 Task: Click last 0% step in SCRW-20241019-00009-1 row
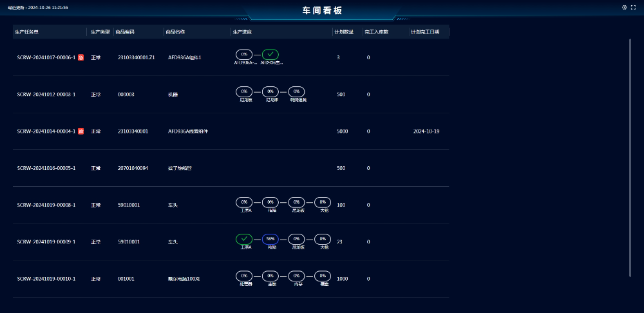pyautogui.click(x=323, y=239)
